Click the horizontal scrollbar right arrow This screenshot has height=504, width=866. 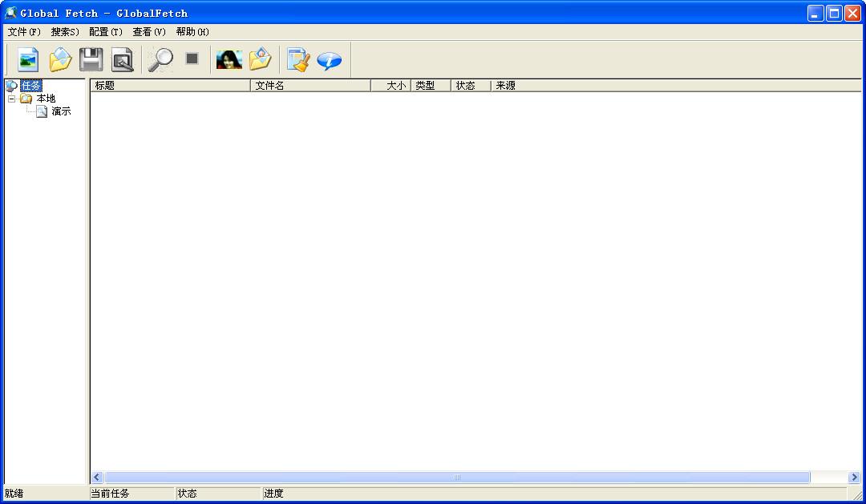855,478
